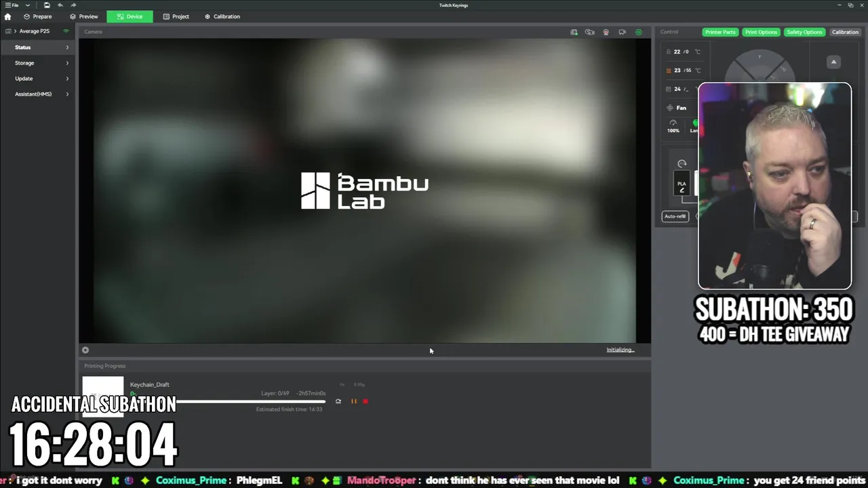
Task: Click the Wi-Fi signal icon beside Average P2S
Action: click(x=66, y=31)
